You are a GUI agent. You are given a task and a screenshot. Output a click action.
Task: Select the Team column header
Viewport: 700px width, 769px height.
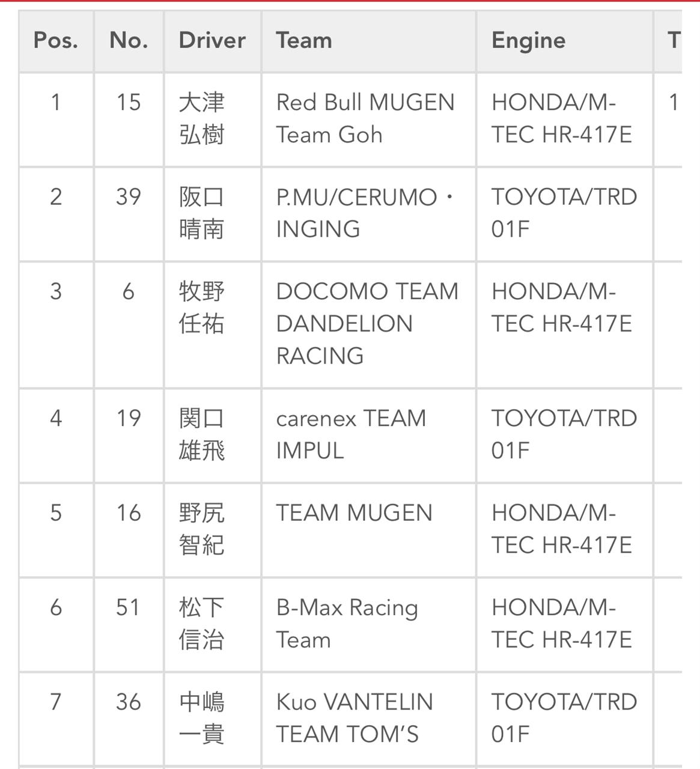click(369, 41)
